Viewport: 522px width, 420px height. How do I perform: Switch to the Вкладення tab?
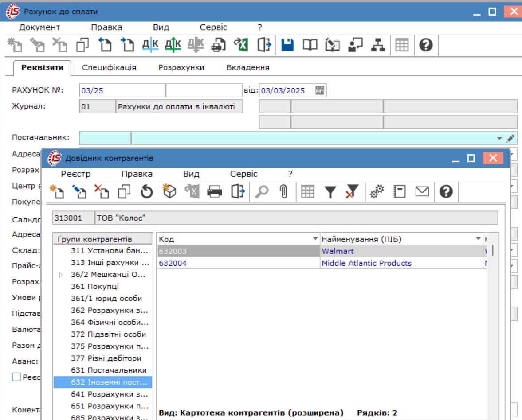(248, 67)
